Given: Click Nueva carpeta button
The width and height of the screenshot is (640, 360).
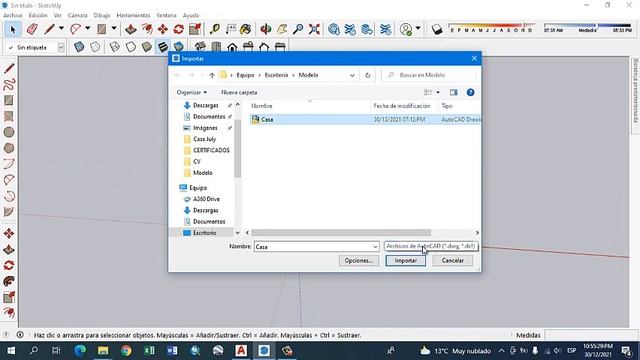Looking at the screenshot, I should click(239, 93).
